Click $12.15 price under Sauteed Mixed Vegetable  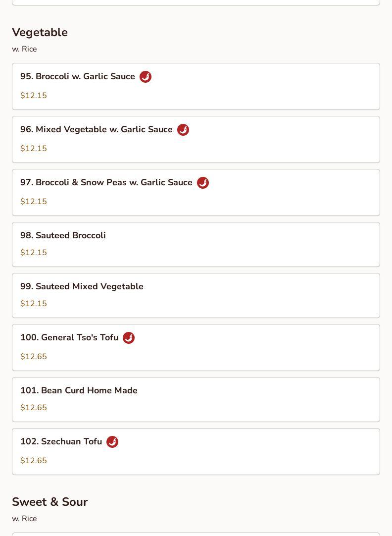[34, 304]
